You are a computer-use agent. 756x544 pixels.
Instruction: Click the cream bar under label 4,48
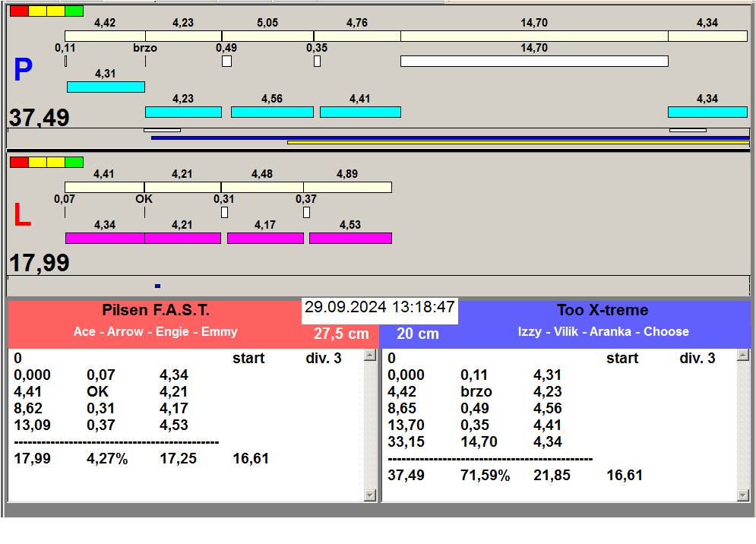[262, 187]
